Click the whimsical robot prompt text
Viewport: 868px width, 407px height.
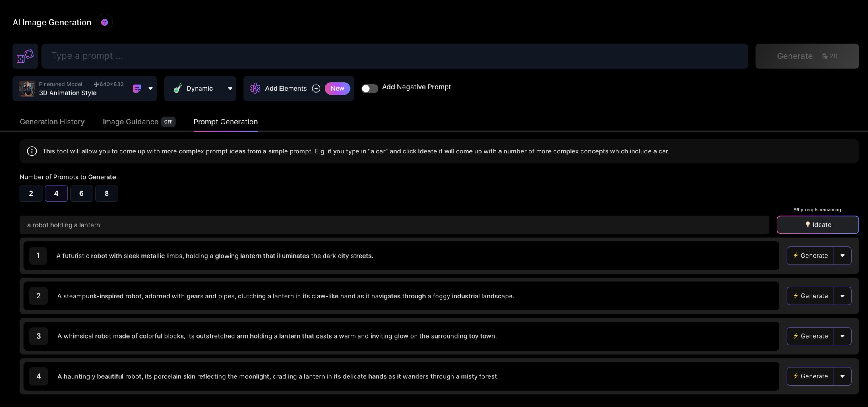[277, 336]
